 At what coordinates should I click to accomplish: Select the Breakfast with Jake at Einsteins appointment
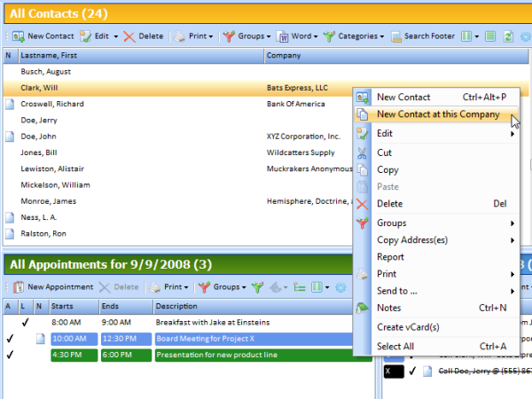coord(213,323)
